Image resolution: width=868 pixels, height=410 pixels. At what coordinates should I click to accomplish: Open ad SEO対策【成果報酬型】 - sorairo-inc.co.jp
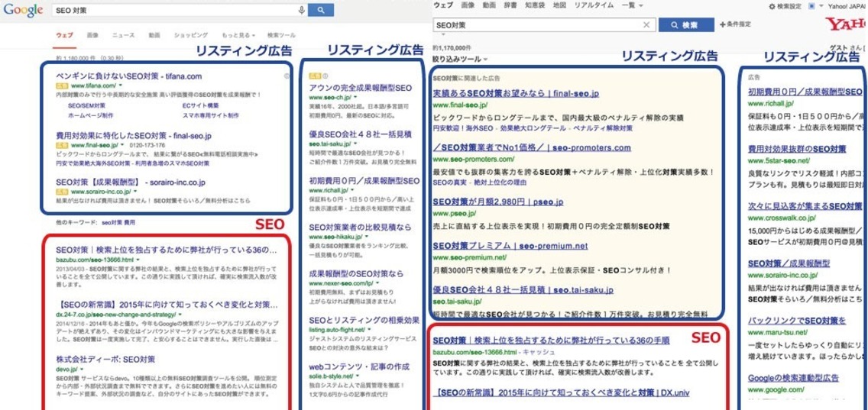click(131, 182)
